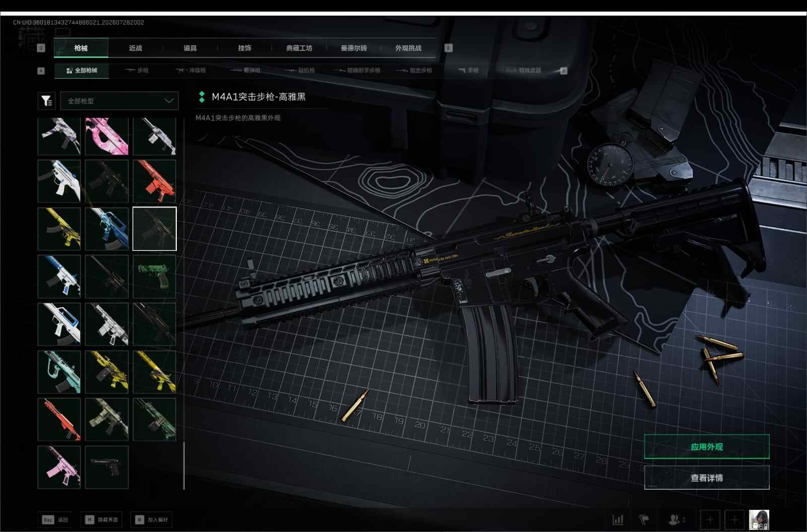Screen dimensions: 807x532
Task: Select the olive camo weapon skin thumbnail
Action: [107, 419]
